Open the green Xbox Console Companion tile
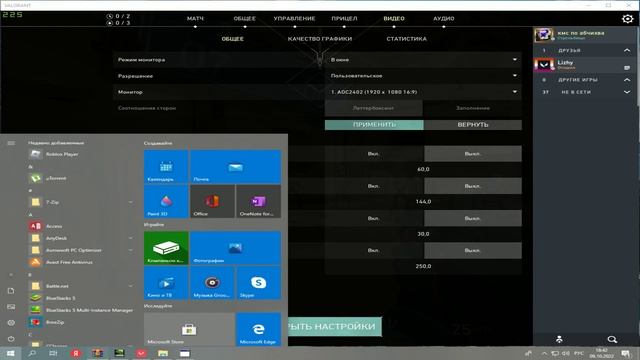Screen dimensions: 640x360 (x=166, y=248)
